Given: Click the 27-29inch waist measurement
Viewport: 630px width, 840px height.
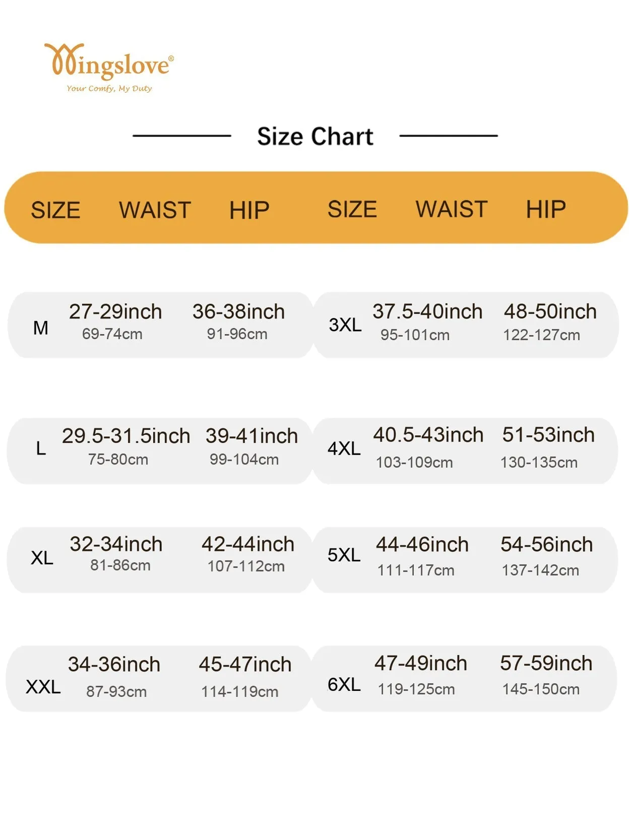Looking at the screenshot, I should [x=115, y=312].
